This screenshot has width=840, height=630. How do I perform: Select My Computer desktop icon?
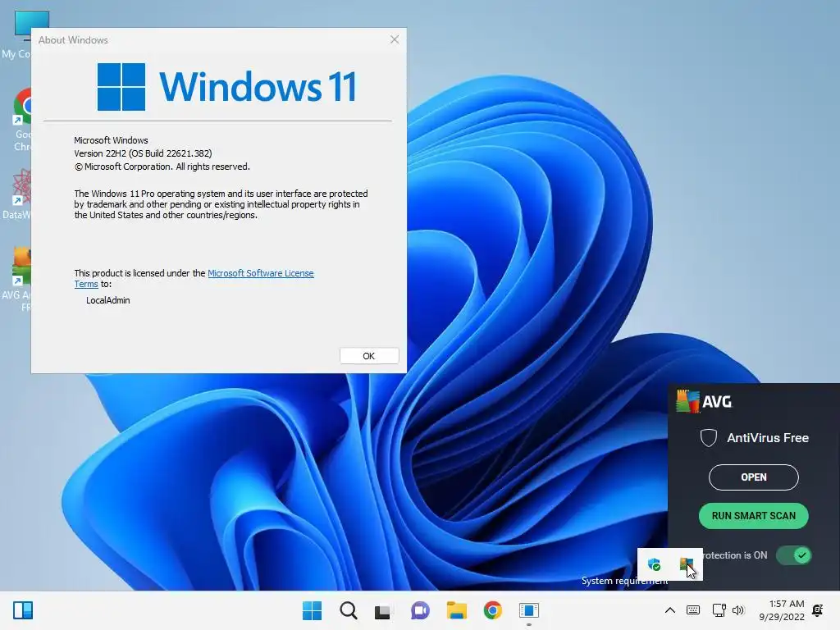tap(16, 34)
